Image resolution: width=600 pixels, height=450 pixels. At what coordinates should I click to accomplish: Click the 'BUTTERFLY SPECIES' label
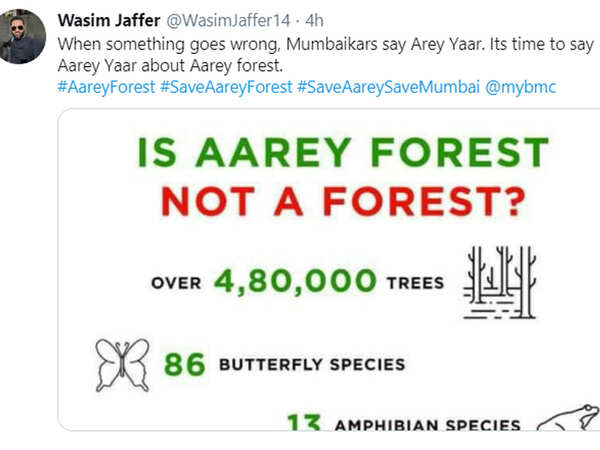[x=312, y=365]
